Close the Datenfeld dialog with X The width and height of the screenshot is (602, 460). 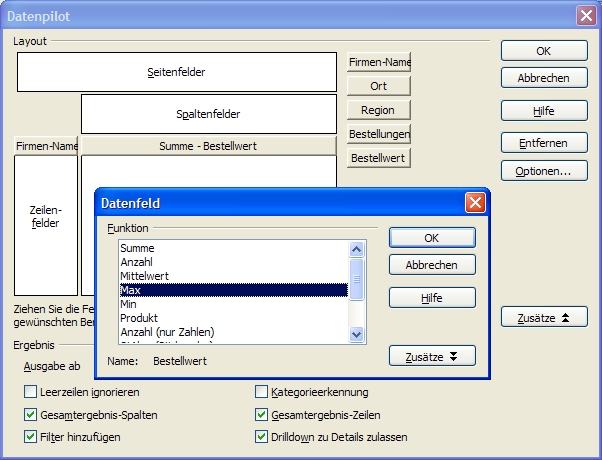(475, 203)
